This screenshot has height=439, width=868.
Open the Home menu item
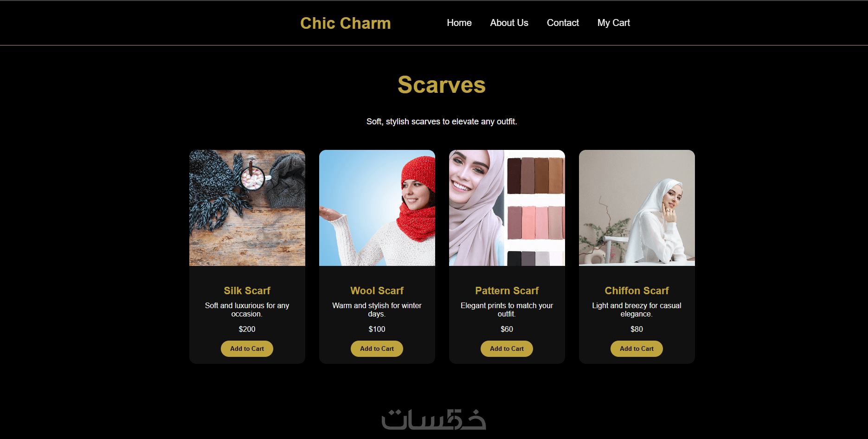[x=459, y=23]
